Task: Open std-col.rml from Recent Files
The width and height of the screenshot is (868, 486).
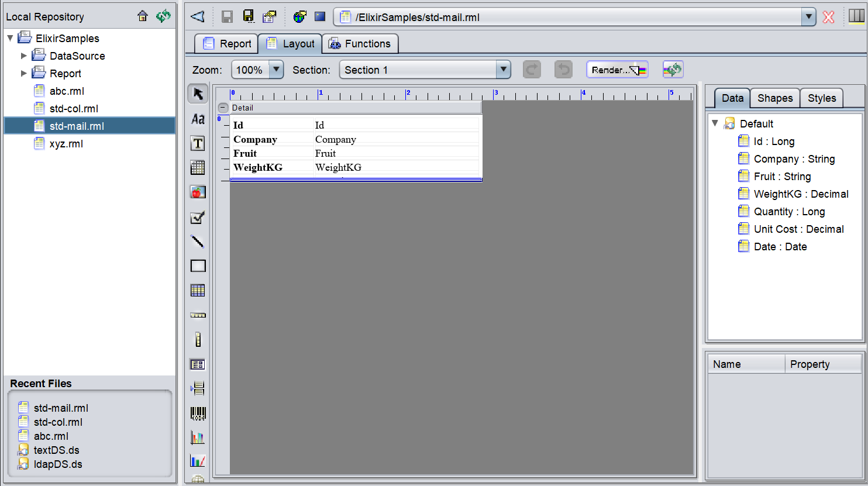Action: (x=58, y=422)
